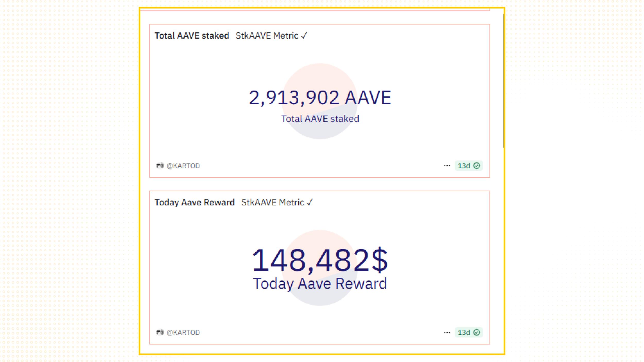This screenshot has height=362, width=644.
Task: Visit @KARTOD profile from Today Aave Reward card
Action: click(183, 332)
